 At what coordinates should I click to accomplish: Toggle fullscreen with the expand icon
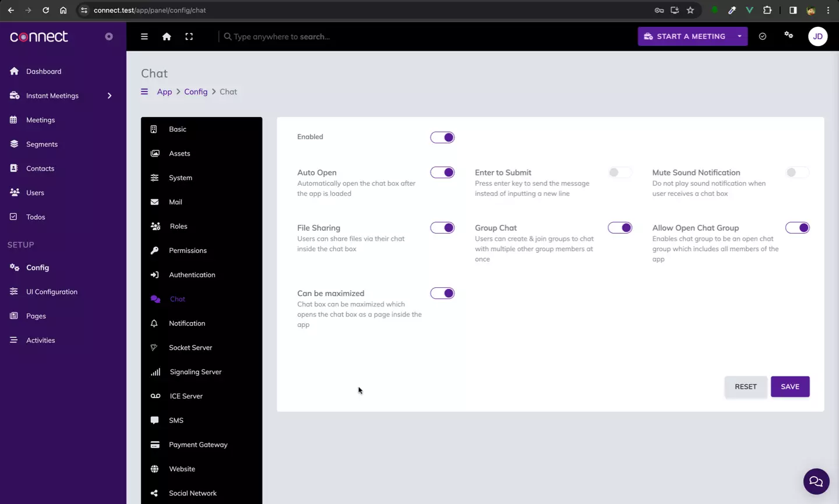coord(189,36)
